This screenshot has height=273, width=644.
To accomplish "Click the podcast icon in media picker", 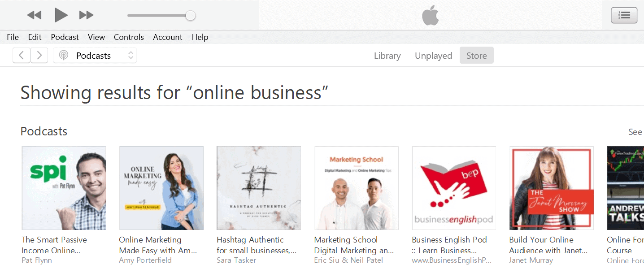I will click(64, 56).
